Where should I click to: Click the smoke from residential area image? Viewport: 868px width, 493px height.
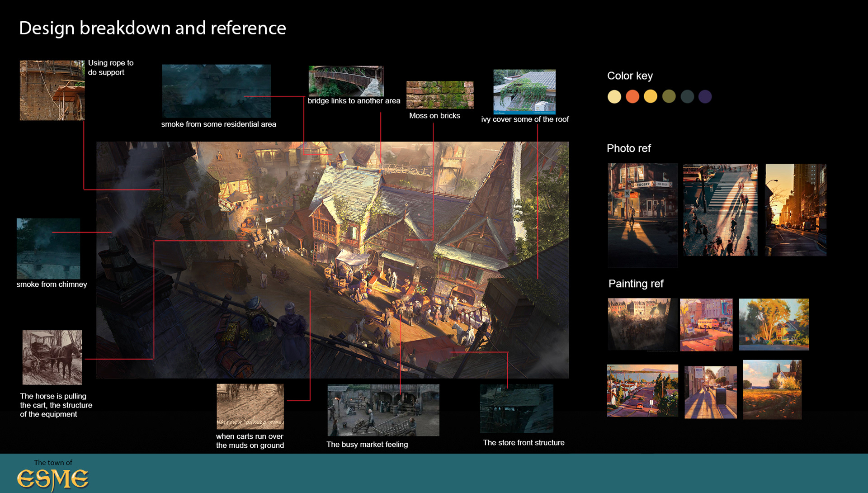216,91
